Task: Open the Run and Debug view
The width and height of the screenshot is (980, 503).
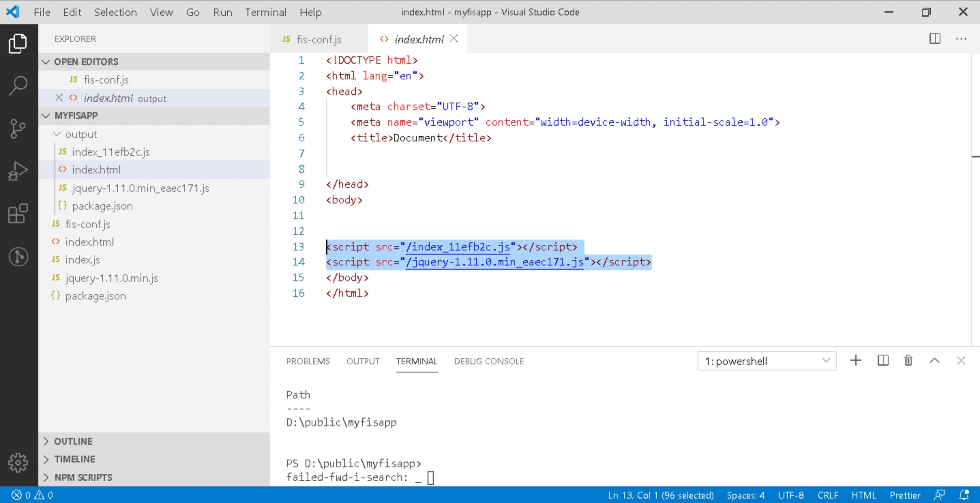Action: click(x=18, y=171)
